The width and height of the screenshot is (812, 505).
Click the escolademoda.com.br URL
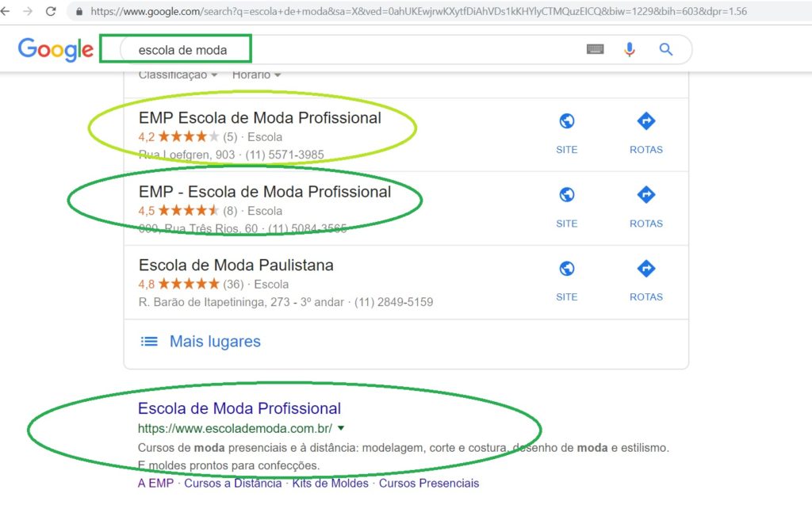(x=235, y=428)
